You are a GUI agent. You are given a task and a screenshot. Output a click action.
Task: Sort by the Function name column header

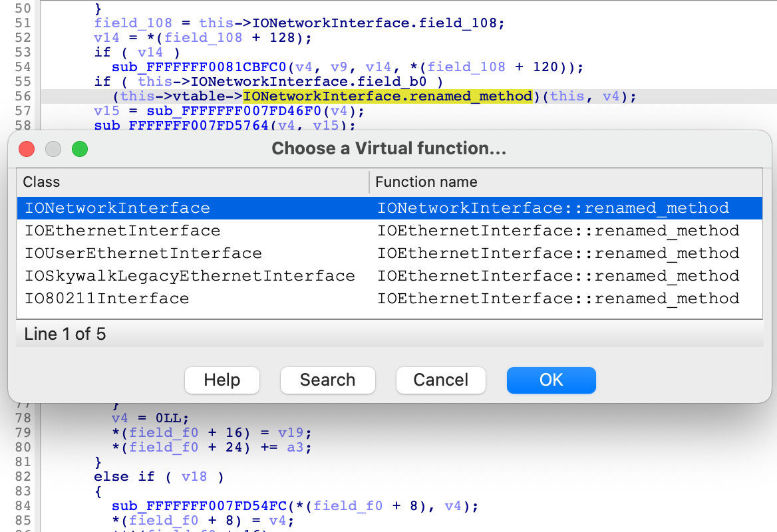click(x=426, y=182)
